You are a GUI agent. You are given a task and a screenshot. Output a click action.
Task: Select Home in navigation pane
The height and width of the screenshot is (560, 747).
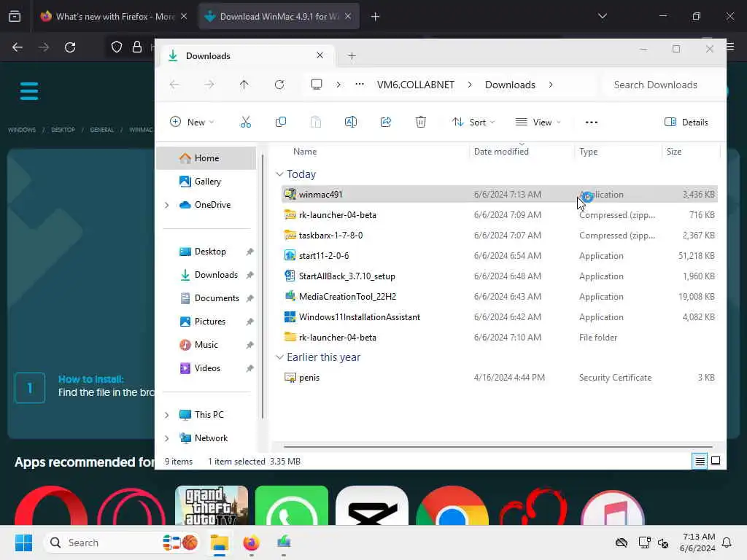click(206, 158)
